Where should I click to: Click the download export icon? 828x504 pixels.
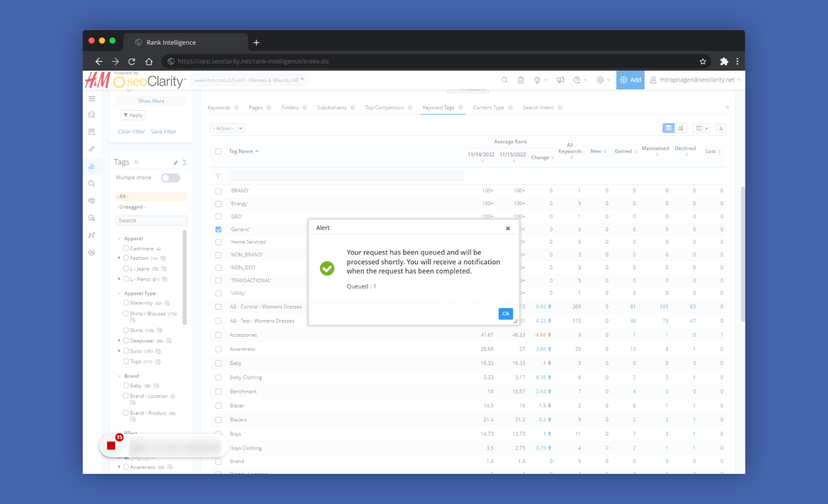pyautogui.click(x=721, y=128)
